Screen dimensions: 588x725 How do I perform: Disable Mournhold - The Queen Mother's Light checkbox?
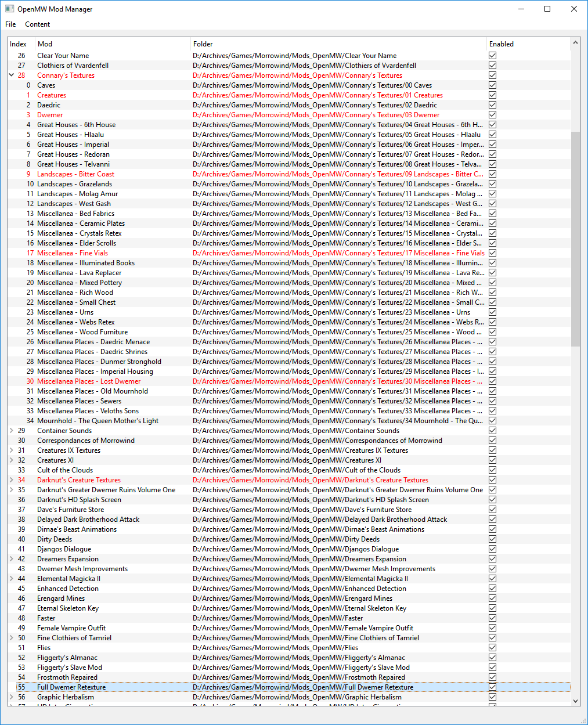point(492,421)
